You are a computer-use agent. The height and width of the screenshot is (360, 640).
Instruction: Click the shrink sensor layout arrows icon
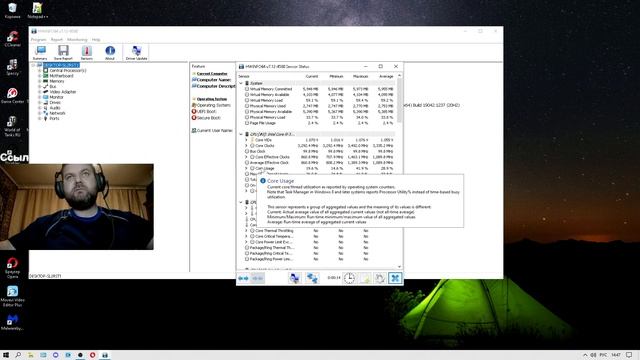[258, 278]
